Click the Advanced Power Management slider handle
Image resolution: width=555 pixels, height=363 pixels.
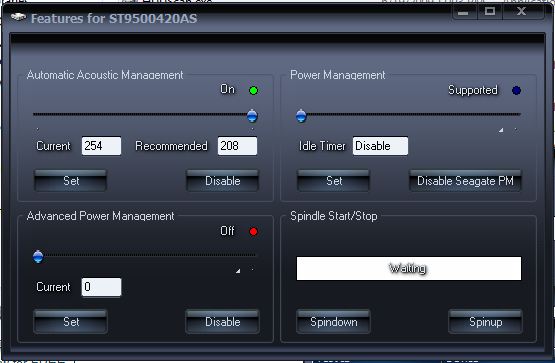[38, 257]
